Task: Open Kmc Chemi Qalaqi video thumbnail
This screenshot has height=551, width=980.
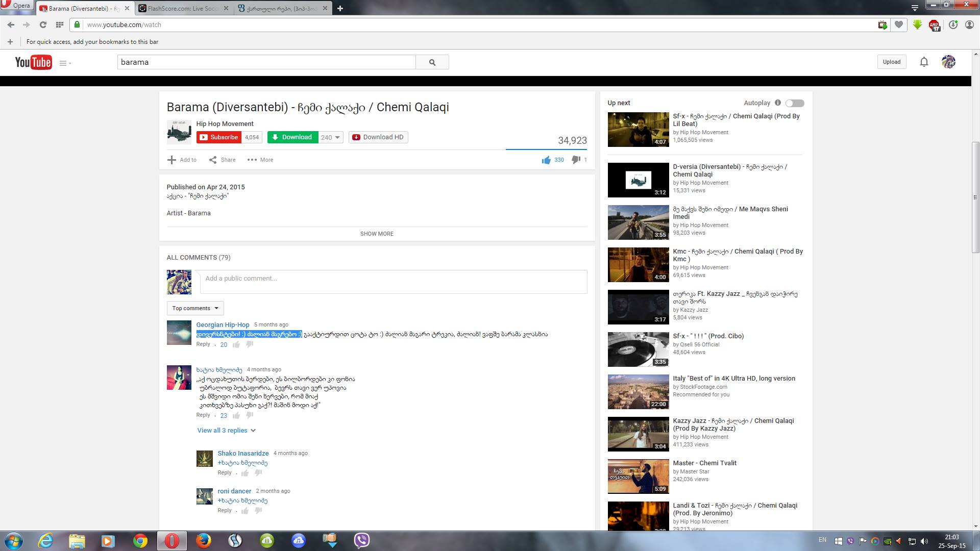Action: 638,265
